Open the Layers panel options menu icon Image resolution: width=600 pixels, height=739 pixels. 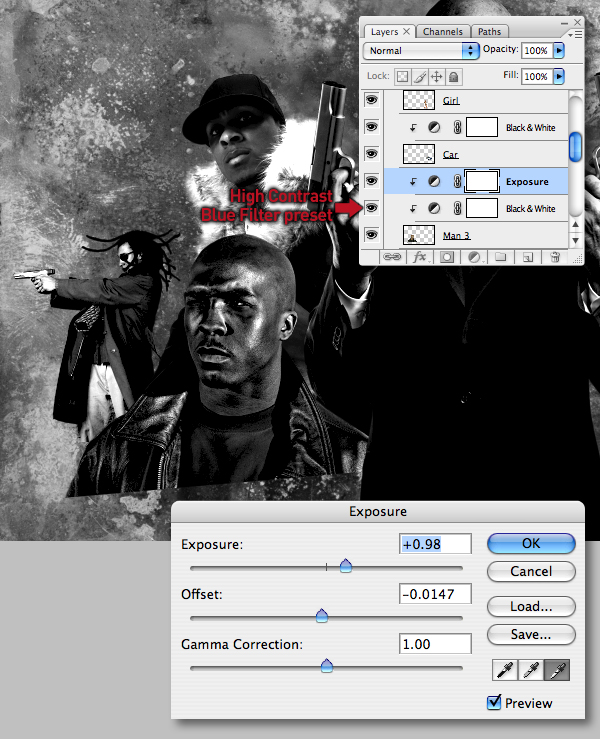[575, 34]
